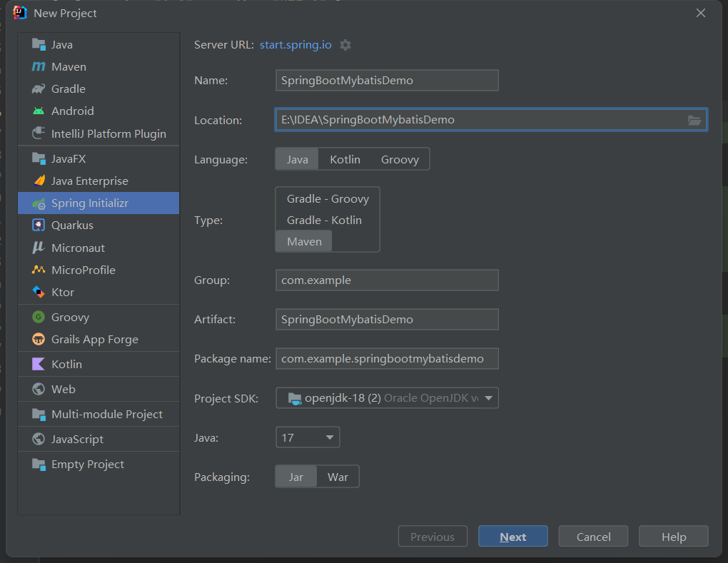
Task: Select Gradle - Kotlin build type
Action: (x=324, y=220)
